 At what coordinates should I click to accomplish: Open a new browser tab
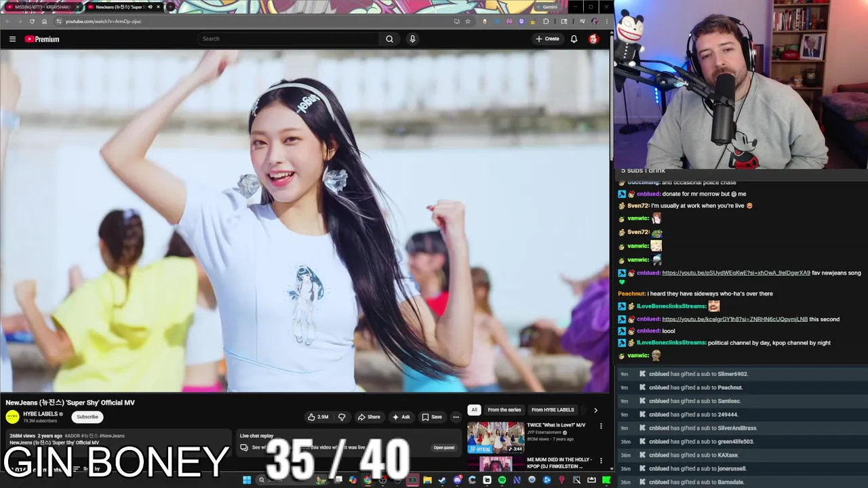[x=170, y=7]
